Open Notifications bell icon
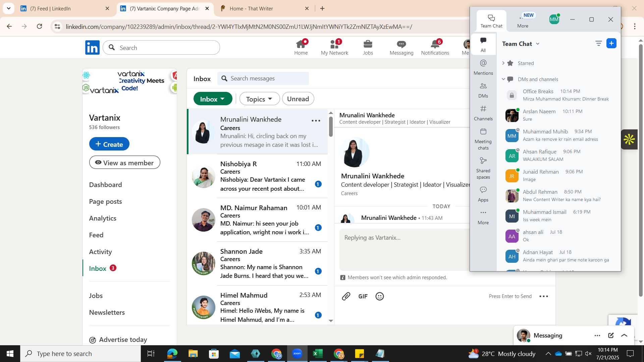The height and width of the screenshot is (362, 644). coord(435,47)
